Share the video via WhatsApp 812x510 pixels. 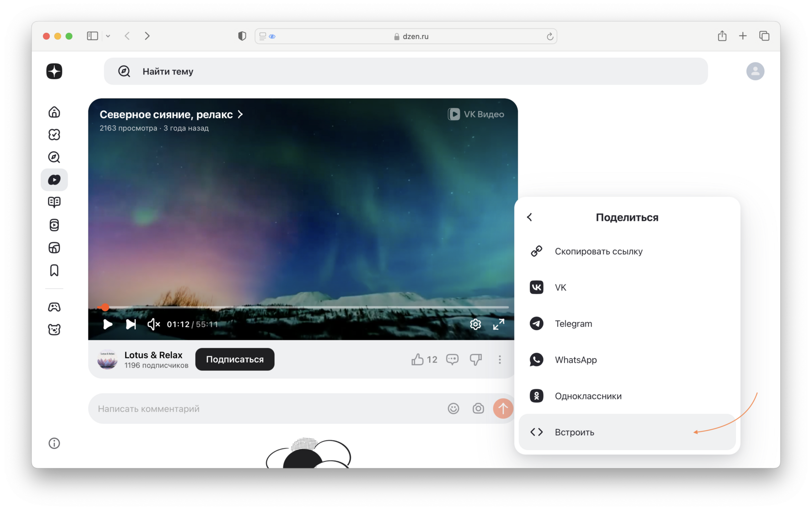coord(627,360)
